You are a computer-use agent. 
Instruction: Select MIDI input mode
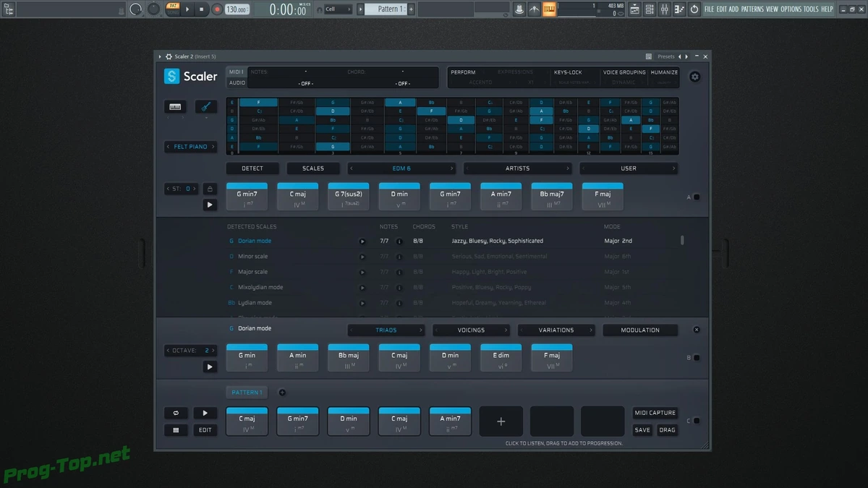tap(237, 72)
